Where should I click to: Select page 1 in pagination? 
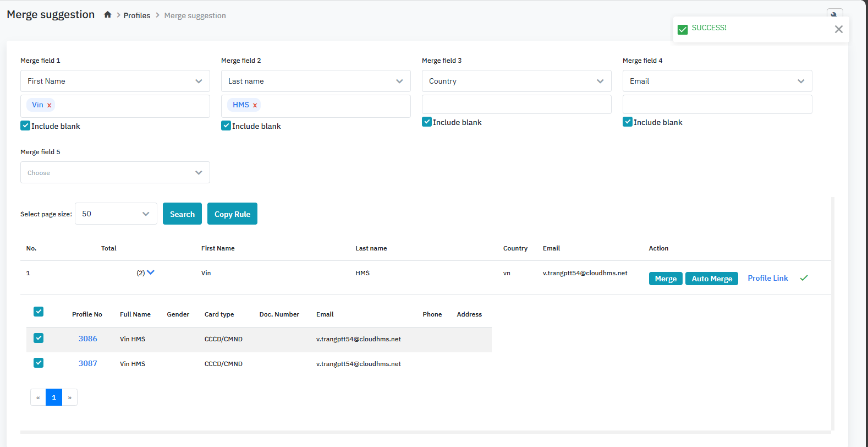(x=54, y=397)
